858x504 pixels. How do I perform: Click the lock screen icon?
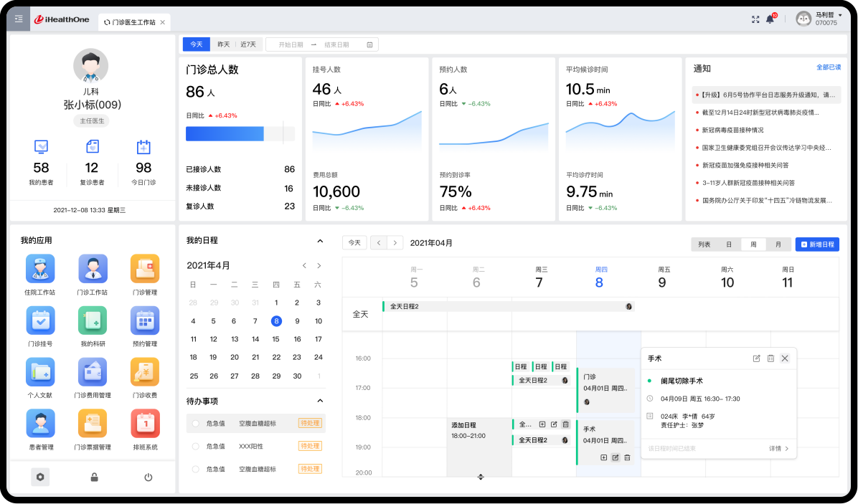(x=94, y=477)
